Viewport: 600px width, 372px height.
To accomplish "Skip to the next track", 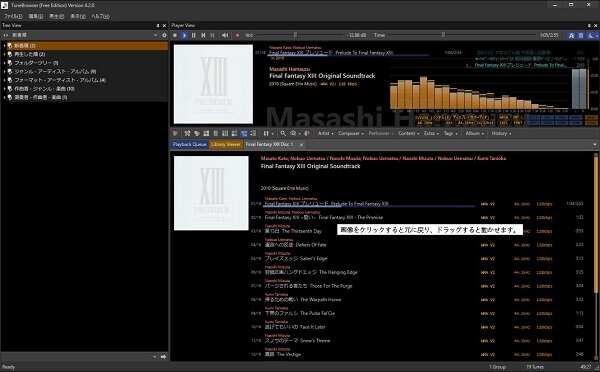I will pos(212,35).
